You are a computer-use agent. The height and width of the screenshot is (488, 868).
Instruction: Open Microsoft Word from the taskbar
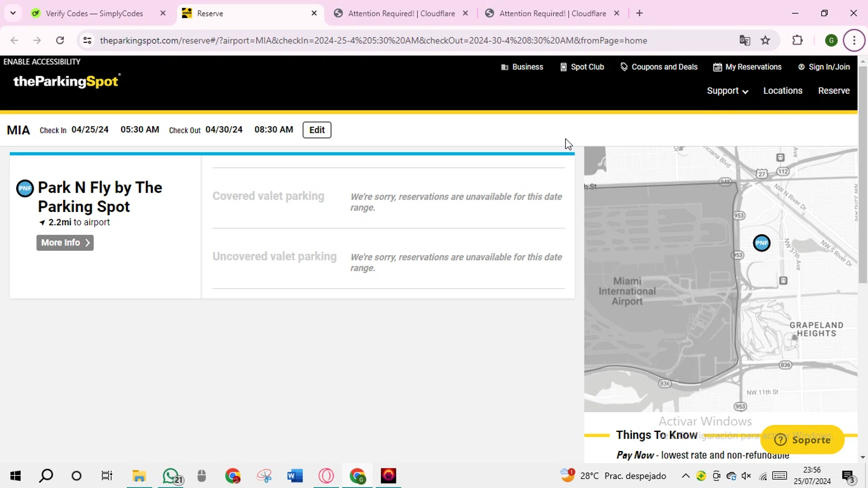coord(295,476)
